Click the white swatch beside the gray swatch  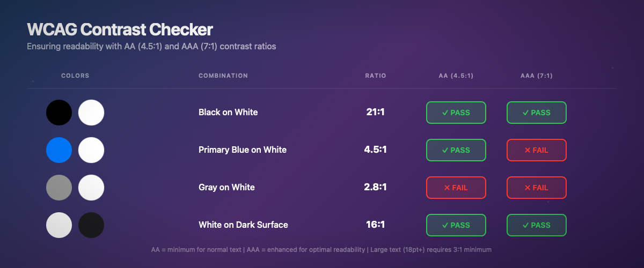click(x=91, y=188)
